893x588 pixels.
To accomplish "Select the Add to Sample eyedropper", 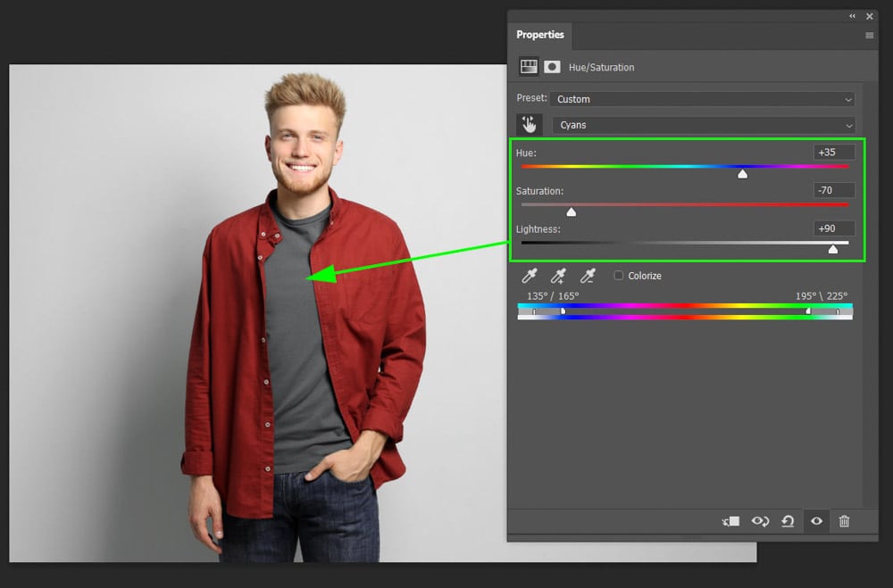I will point(559,277).
